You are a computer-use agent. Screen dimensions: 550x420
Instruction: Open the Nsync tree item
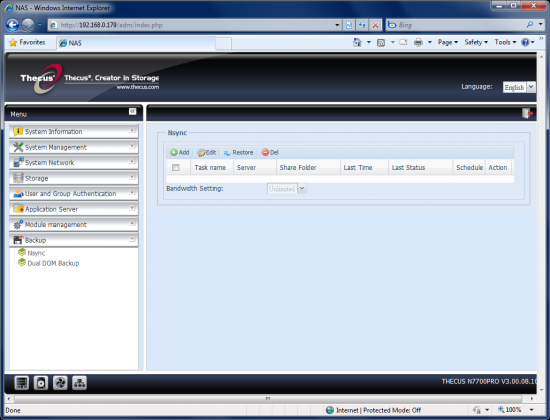pyautogui.click(x=36, y=253)
